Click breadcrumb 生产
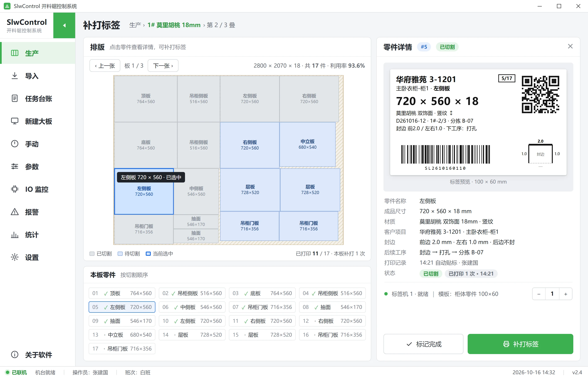The image size is (588, 378). [135, 25]
